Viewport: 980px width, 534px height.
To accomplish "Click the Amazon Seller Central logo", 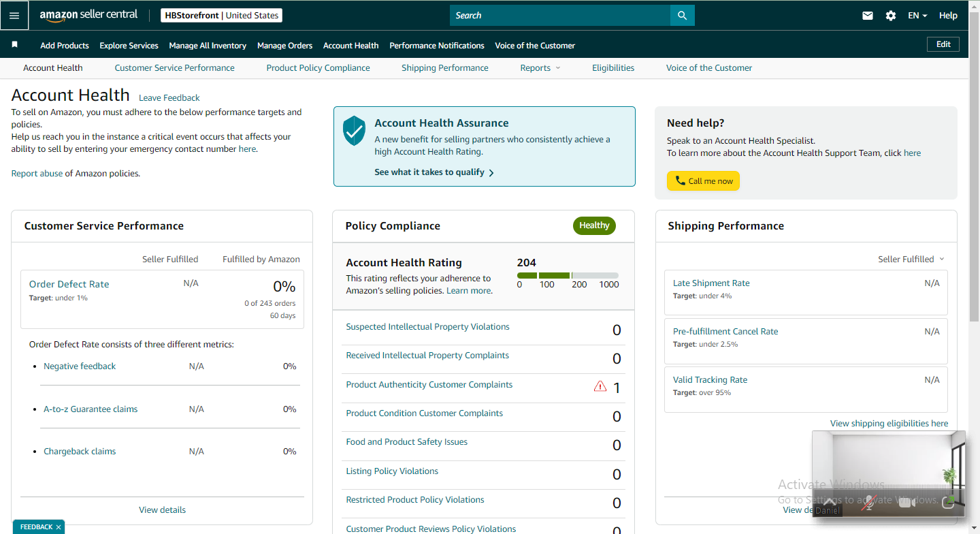I will pos(88,15).
